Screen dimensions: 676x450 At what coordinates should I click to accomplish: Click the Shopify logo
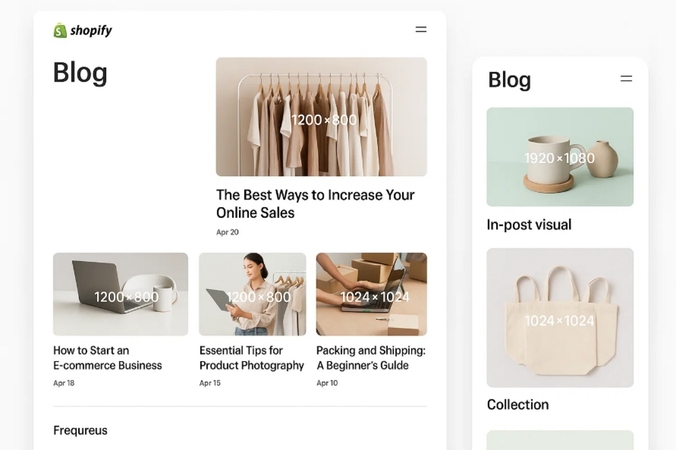coord(82,30)
